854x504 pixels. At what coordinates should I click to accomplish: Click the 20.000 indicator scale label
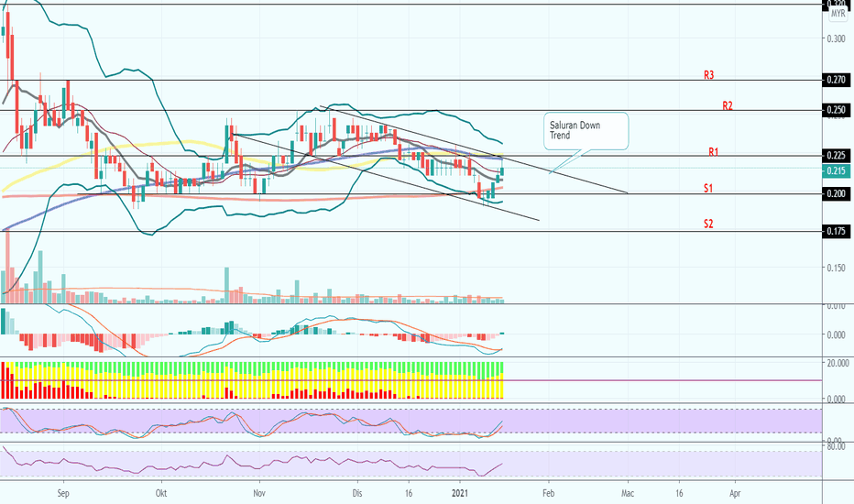click(838, 364)
